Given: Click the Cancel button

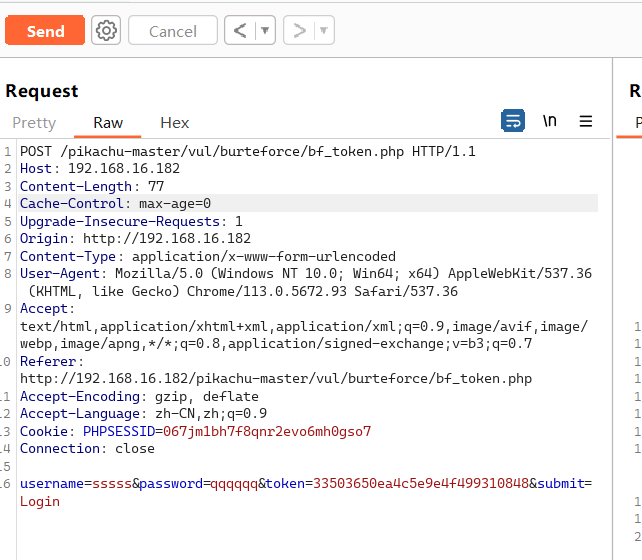Looking at the screenshot, I should (173, 30).
